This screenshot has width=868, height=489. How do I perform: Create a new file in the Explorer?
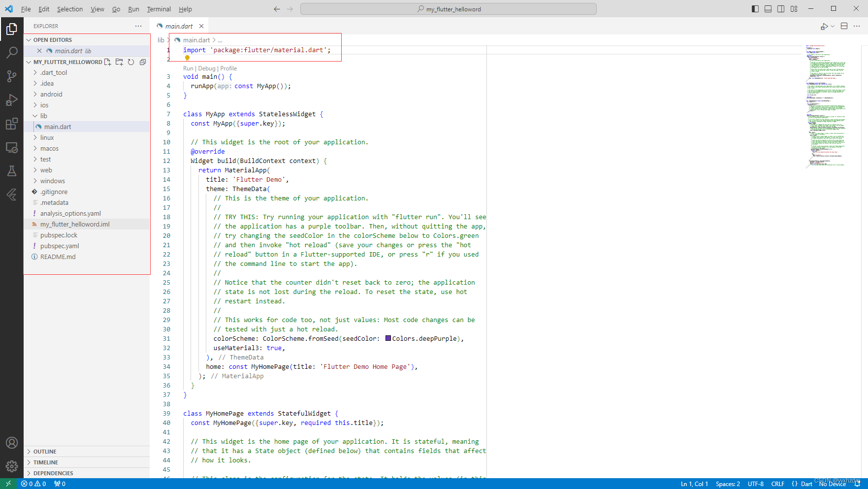[x=107, y=62]
